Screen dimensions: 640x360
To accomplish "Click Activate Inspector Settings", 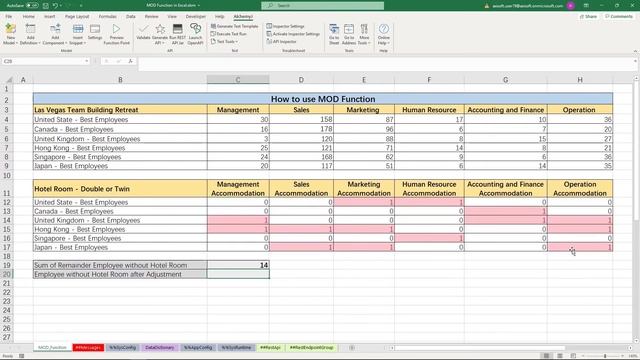I will click(293, 34).
